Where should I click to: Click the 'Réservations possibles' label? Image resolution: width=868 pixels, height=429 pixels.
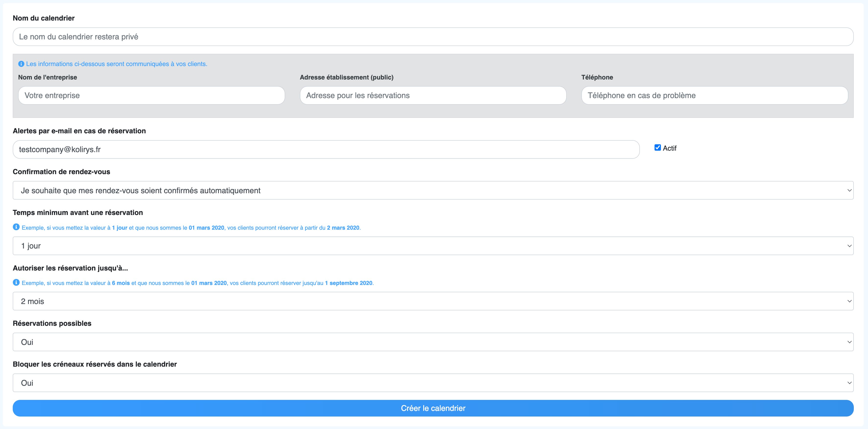pyautogui.click(x=52, y=323)
